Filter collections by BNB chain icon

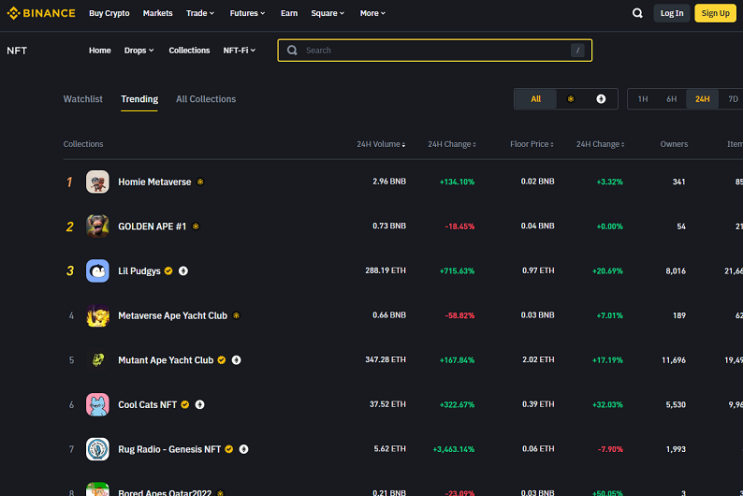(x=571, y=99)
